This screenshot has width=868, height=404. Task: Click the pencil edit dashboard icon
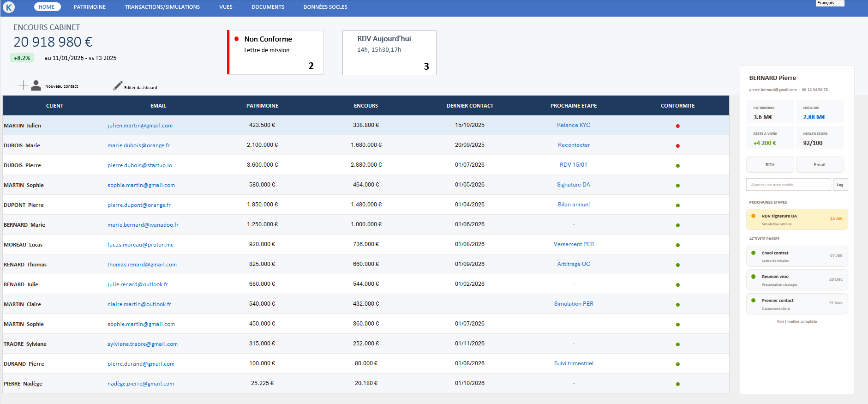(118, 86)
